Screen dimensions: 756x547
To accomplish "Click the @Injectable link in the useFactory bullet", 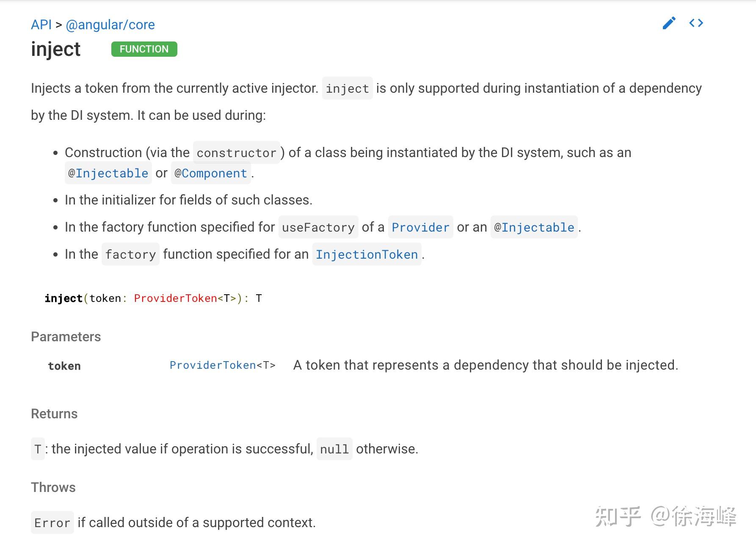I will coord(534,227).
